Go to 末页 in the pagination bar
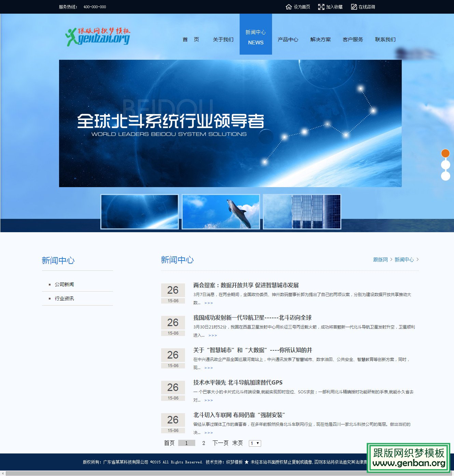 pyautogui.click(x=238, y=443)
